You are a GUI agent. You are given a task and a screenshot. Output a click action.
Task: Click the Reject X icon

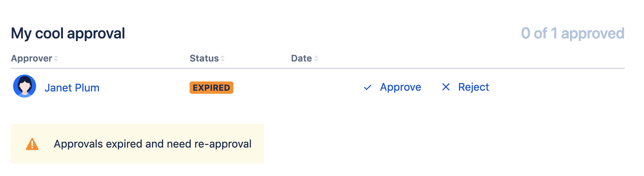tap(446, 87)
